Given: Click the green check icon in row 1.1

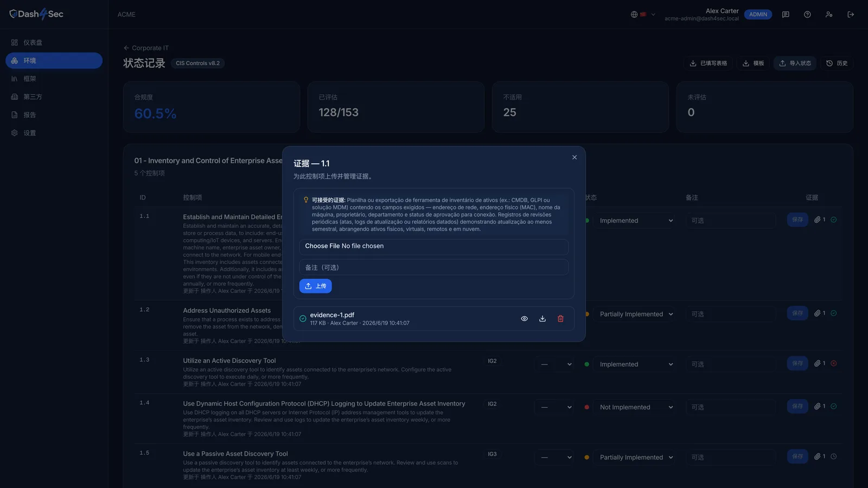Looking at the screenshot, I should click(x=834, y=220).
